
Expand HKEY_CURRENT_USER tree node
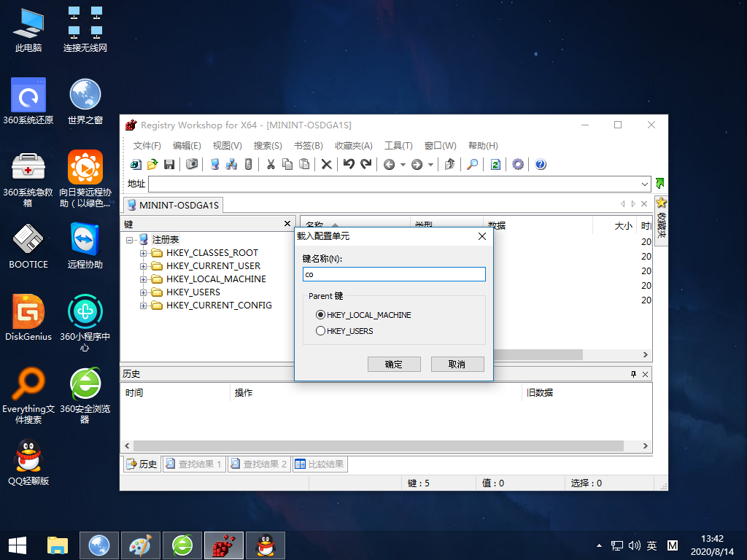click(x=143, y=266)
